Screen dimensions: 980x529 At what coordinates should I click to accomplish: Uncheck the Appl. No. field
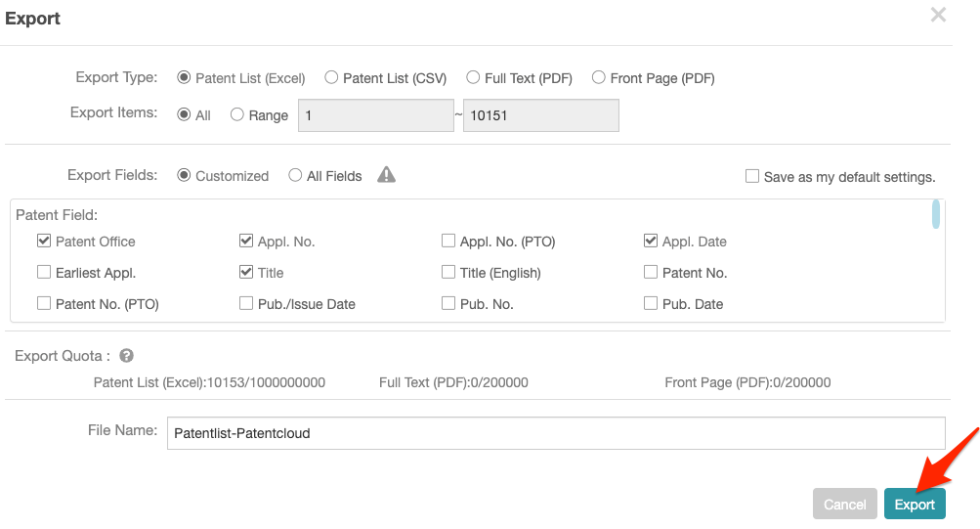point(246,241)
